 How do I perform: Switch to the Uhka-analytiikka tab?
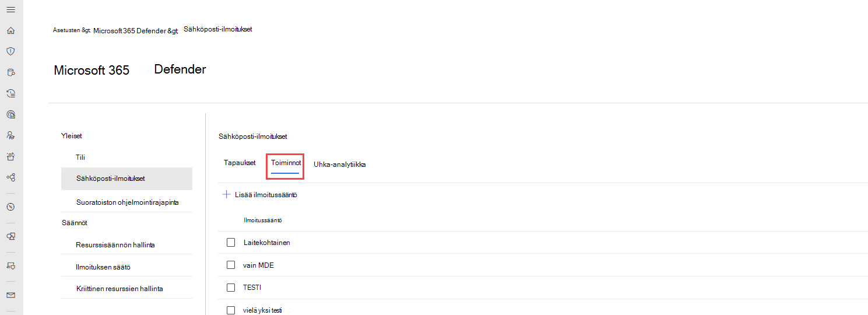pyautogui.click(x=340, y=164)
